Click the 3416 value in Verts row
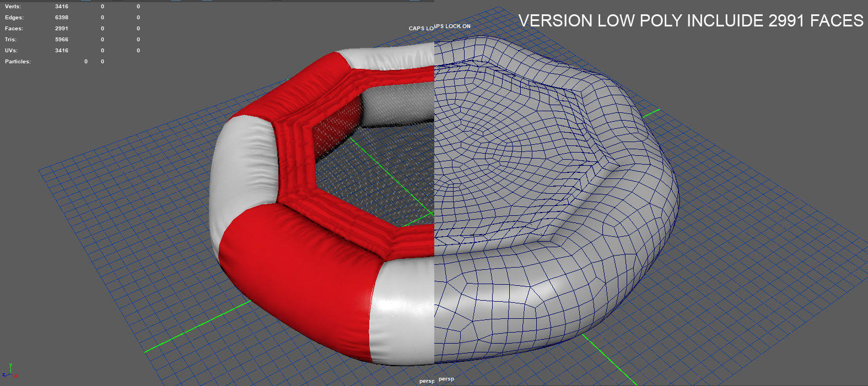The height and width of the screenshot is (386, 868). click(x=62, y=7)
